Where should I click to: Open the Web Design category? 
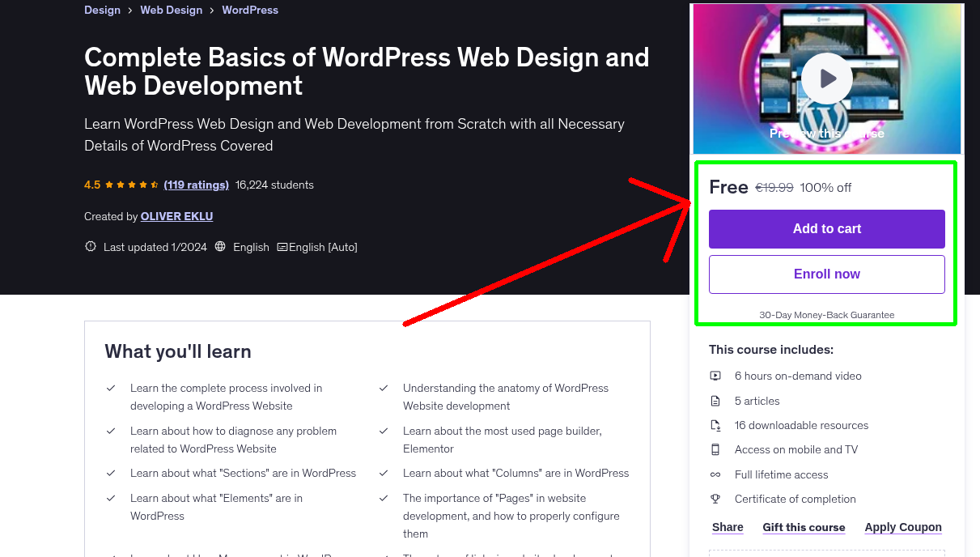pos(171,10)
